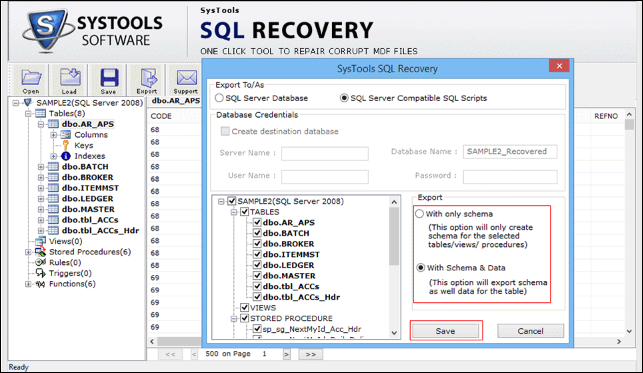Click the Indexes info icon
Image resolution: width=643 pixels, height=373 pixels.
(66, 156)
